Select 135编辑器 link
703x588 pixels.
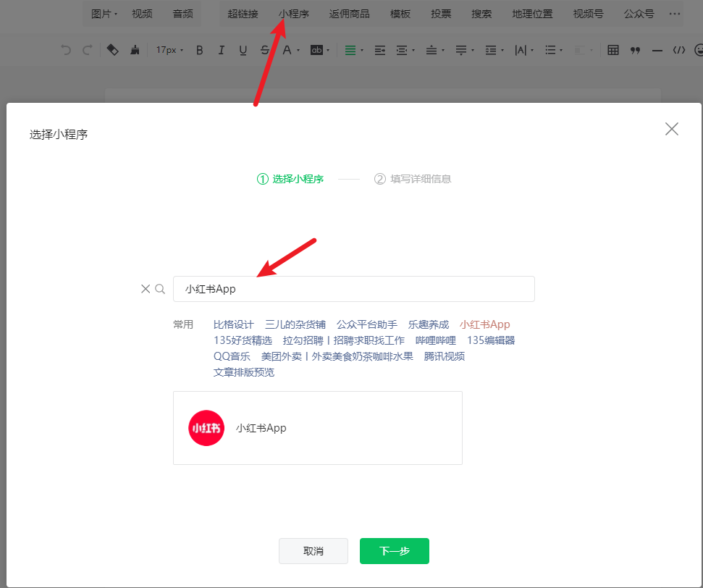click(491, 340)
